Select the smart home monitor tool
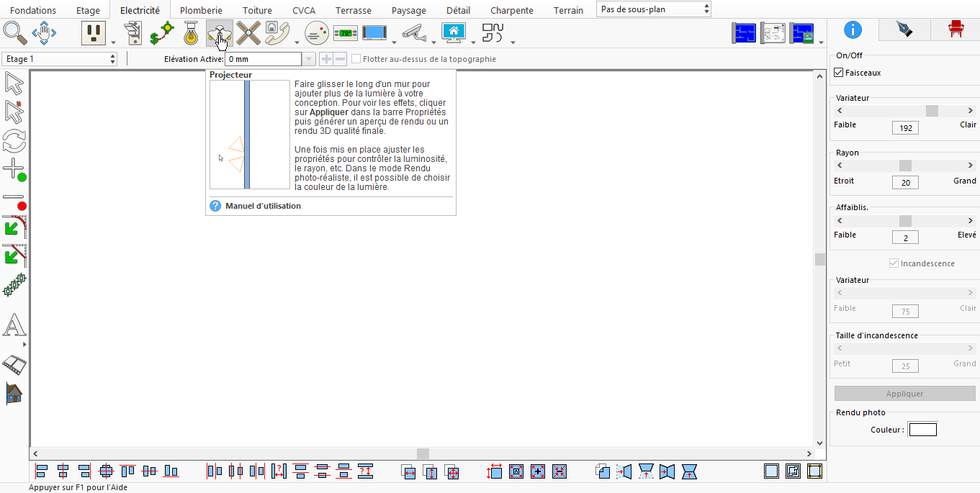 click(x=454, y=32)
